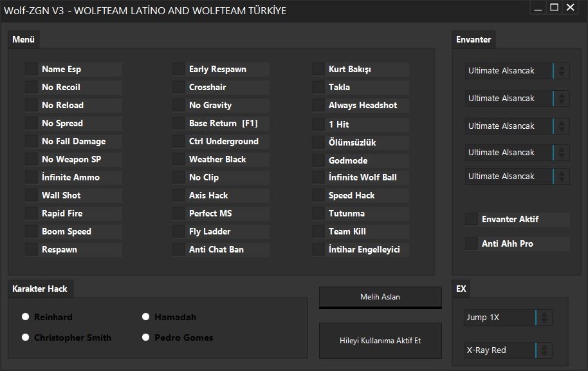Minimize the Wolf-ZGN window

[538, 8]
